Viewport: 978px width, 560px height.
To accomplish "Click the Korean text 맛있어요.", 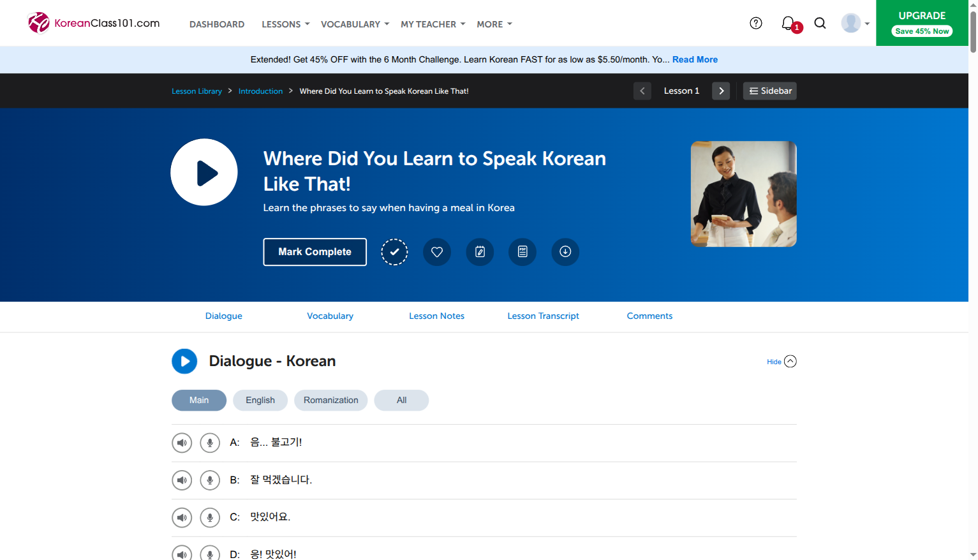I will (270, 517).
